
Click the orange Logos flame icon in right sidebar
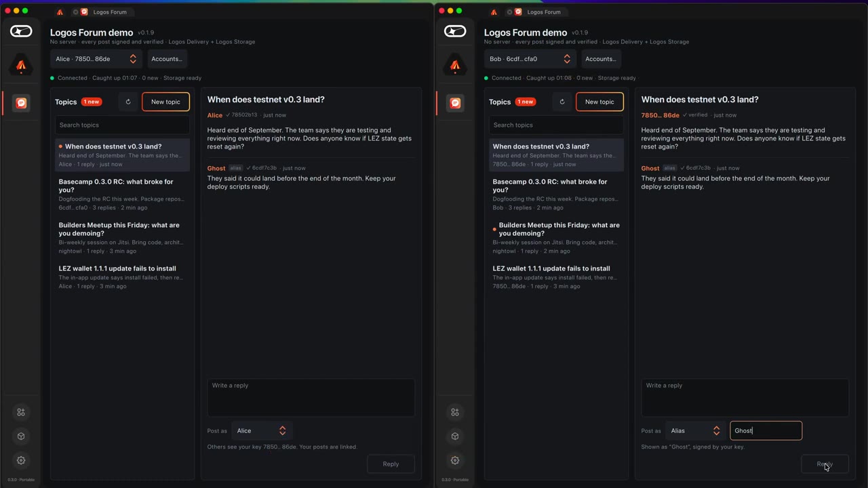pos(455,66)
